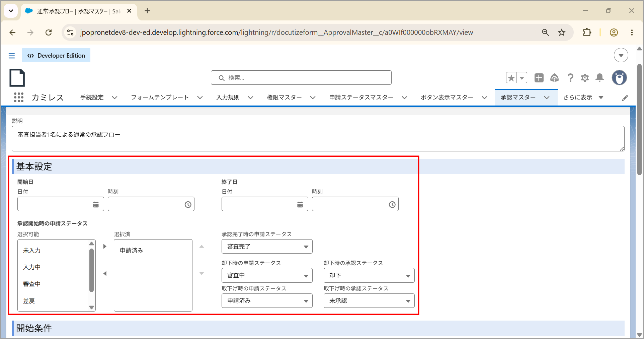Open the favorites list dropdown arrow
The image size is (644, 339).
coord(522,78)
